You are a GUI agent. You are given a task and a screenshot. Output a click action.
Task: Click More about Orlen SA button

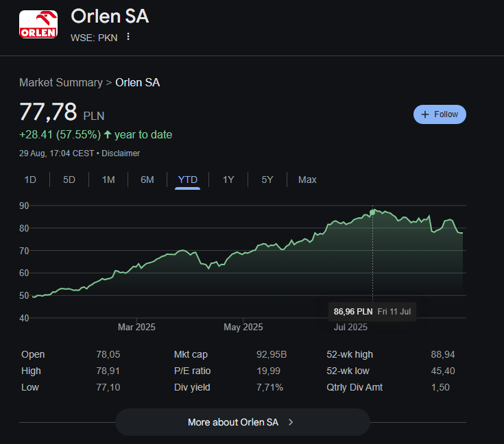243,422
